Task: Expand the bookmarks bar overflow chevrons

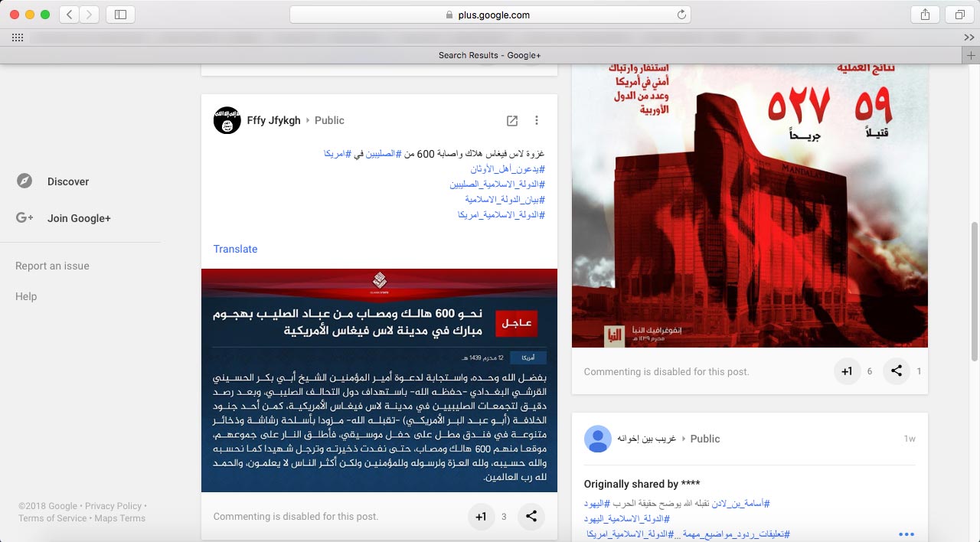Action: coord(969,38)
